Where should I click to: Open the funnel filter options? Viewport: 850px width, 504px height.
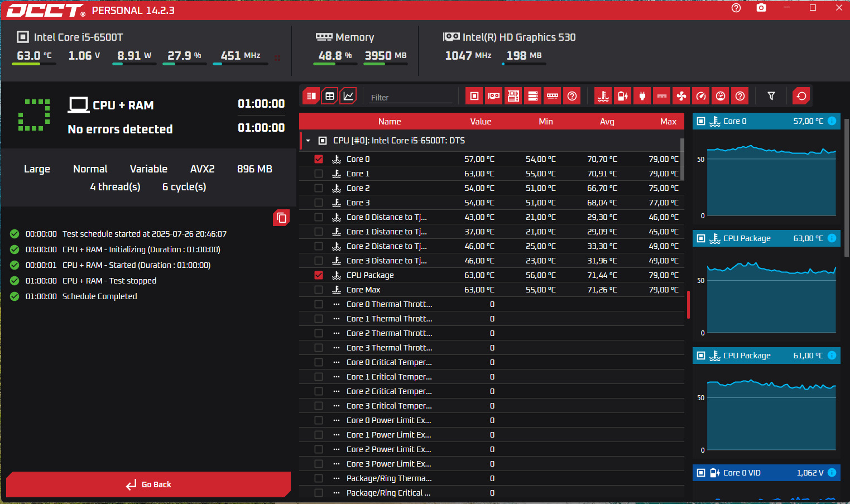pos(771,96)
